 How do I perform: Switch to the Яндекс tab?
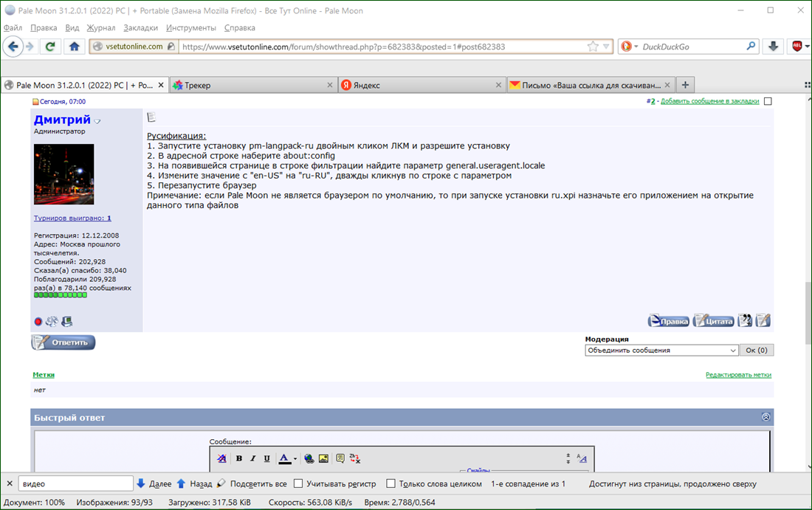(x=422, y=85)
